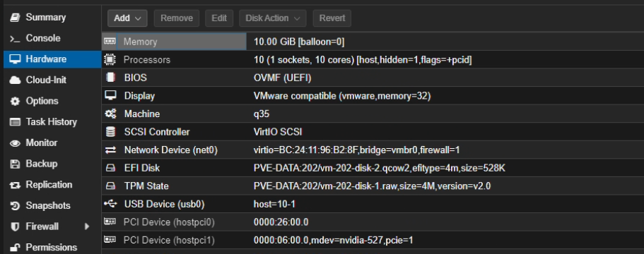Switch to the Task History tab
Screen dimensions: 644x254
[x=52, y=121]
